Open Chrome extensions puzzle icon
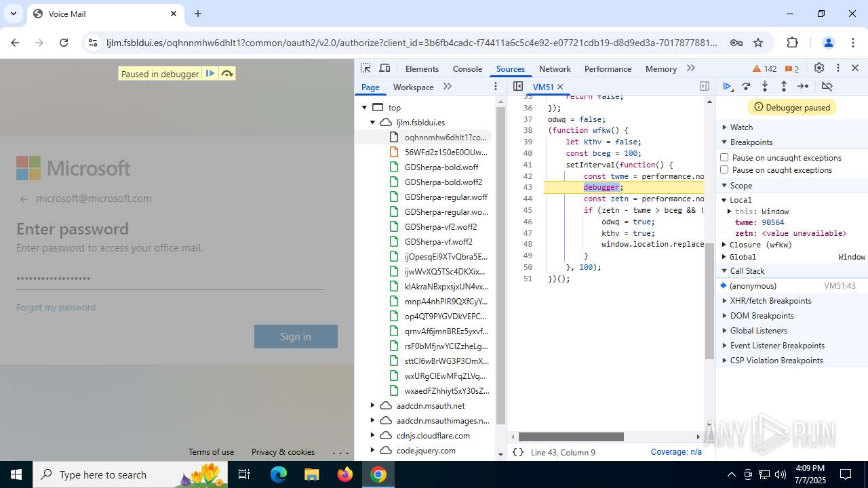Screen dimensions: 868x488 (792, 43)
